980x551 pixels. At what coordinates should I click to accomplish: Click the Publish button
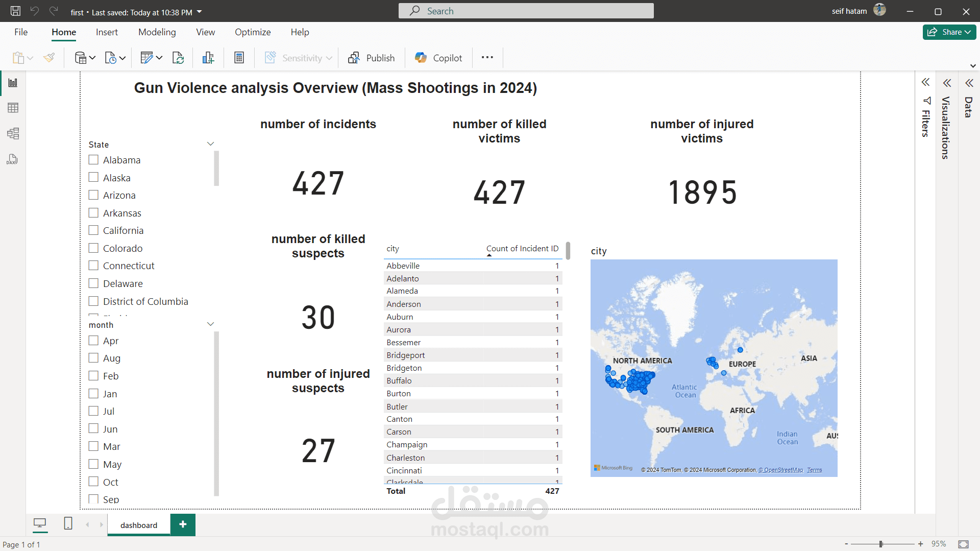(x=372, y=58)
